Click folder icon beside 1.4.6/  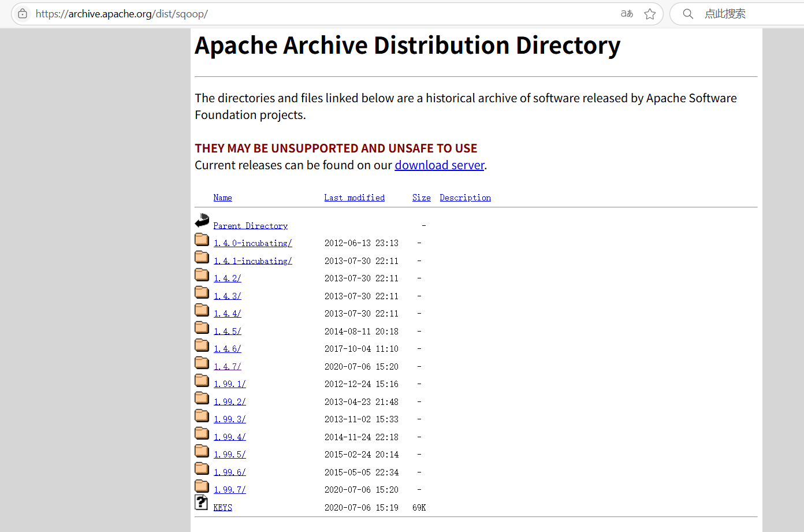coord(202,345)
